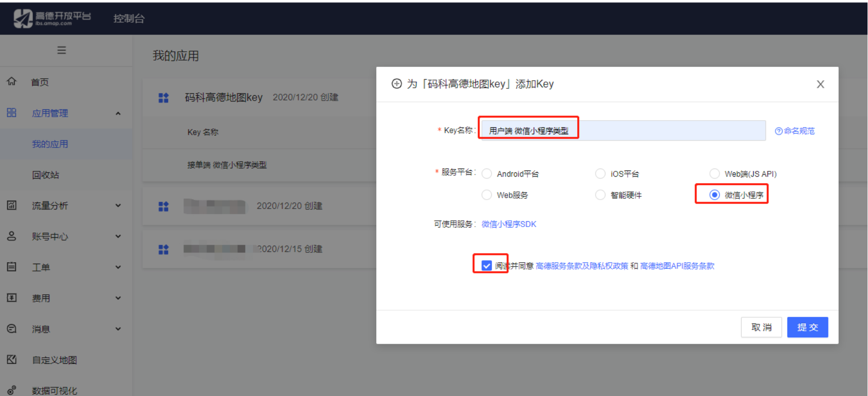Click the 账号中心 person icon
Image resolution: width=868 pixels, height=396 pixels.
(12, 236)
